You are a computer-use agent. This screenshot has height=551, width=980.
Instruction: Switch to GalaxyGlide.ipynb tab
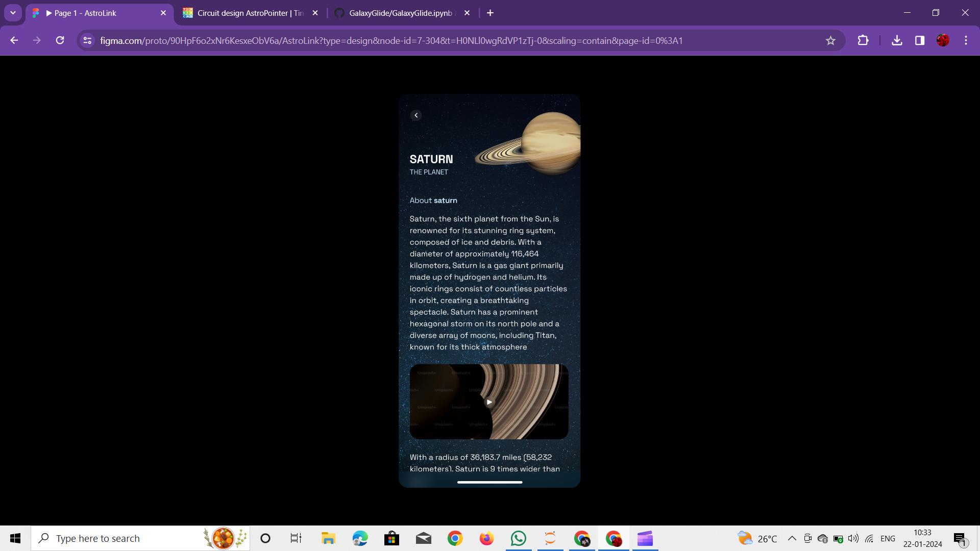(x=398, y=13)
